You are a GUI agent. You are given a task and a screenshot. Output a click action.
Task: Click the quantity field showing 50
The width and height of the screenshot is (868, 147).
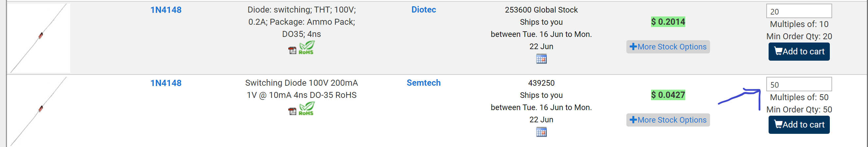pyautogui.click(x=799, y=84)
